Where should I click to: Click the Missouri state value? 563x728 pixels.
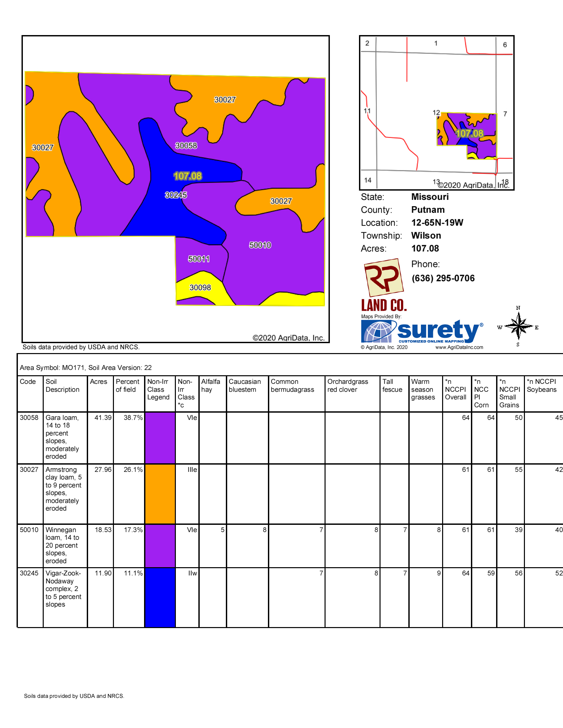coord(430,197)
